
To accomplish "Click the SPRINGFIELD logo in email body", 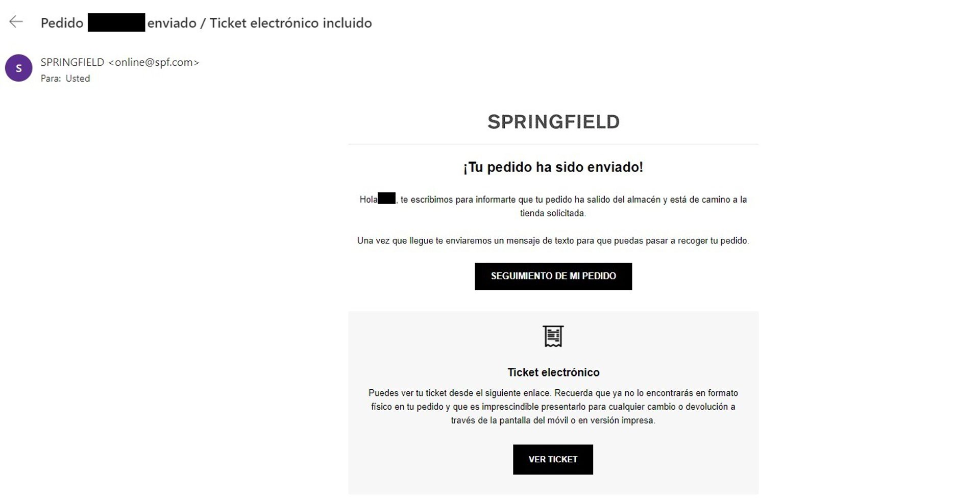I will tap(553, 122).
